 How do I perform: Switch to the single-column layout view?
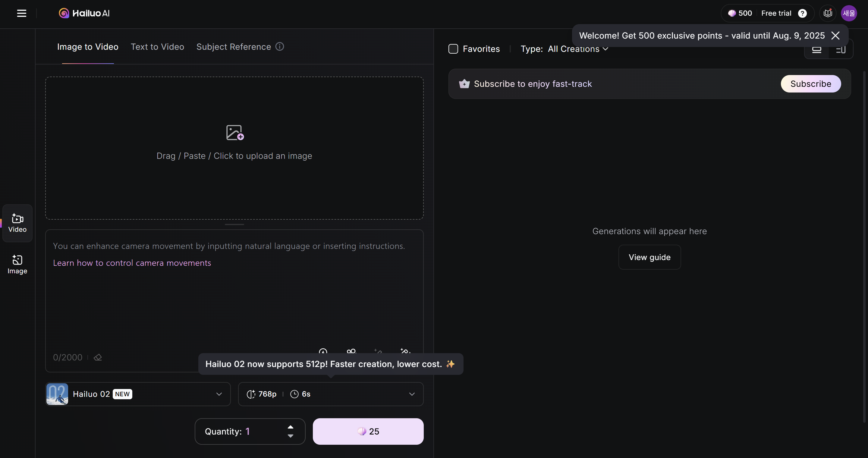pos(816,49)
